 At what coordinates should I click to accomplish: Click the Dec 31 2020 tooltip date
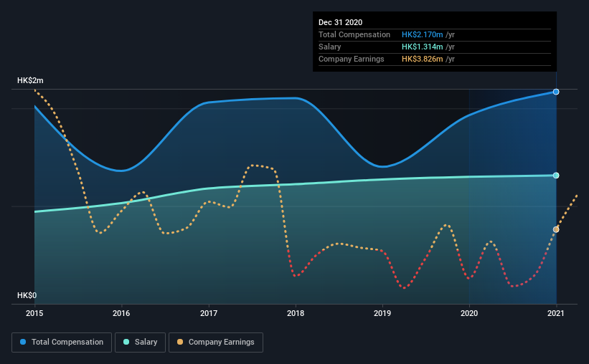point(340,22)
